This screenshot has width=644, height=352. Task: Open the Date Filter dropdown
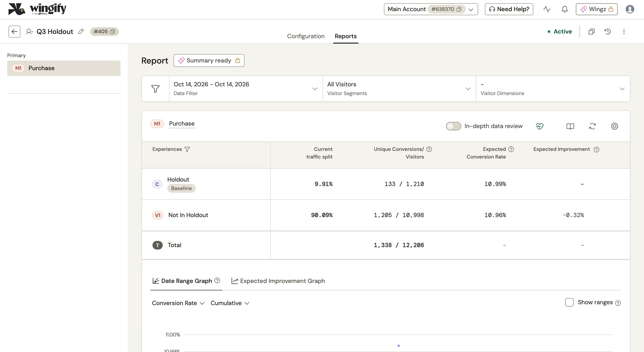pos(246,89)
